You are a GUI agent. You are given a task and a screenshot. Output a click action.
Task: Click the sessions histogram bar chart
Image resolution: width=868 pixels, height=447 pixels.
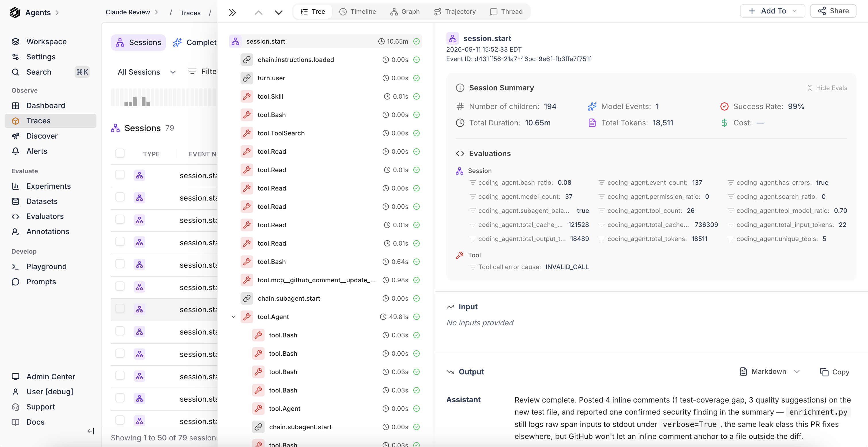click(164, 97)
